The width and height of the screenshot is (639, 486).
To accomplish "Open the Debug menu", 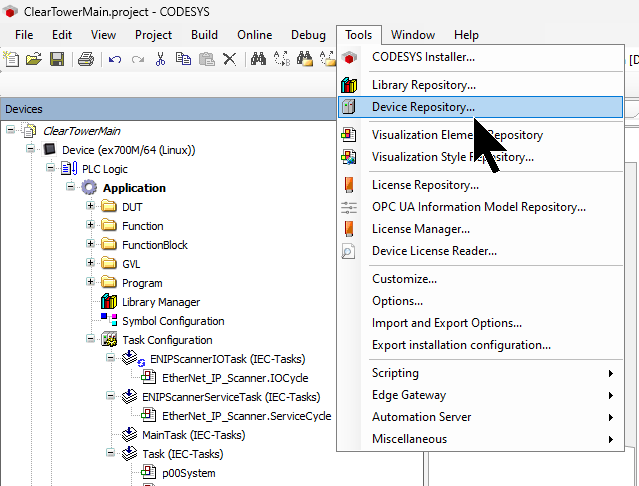I will pos(308,35).
